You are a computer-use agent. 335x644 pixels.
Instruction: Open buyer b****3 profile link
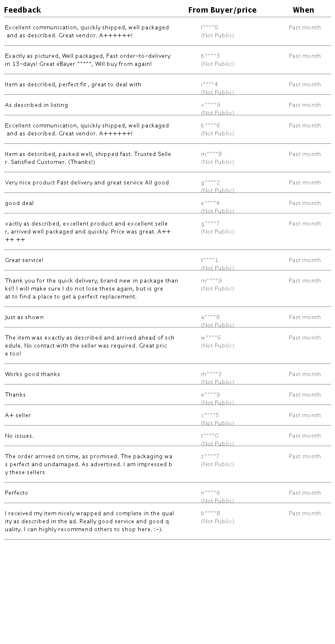tap(211, 56)
